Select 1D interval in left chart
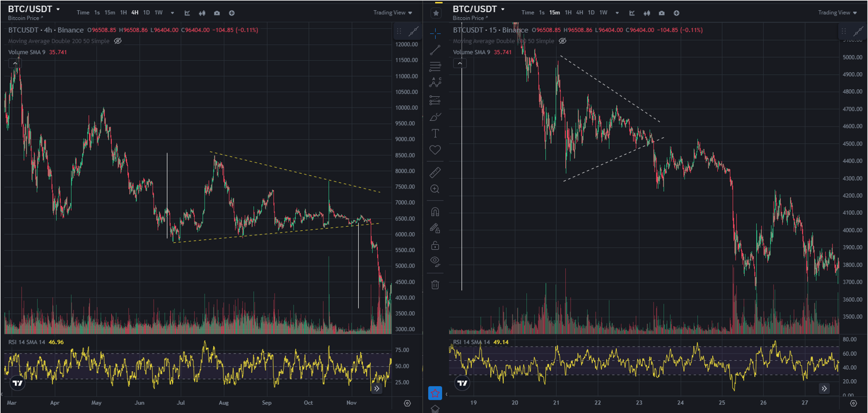 point(146,13)
